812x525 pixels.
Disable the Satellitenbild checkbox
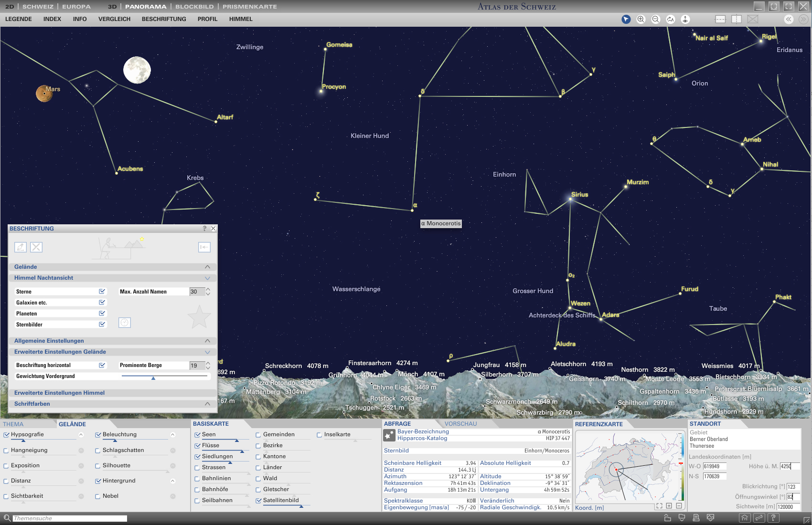tap(258, 501)
